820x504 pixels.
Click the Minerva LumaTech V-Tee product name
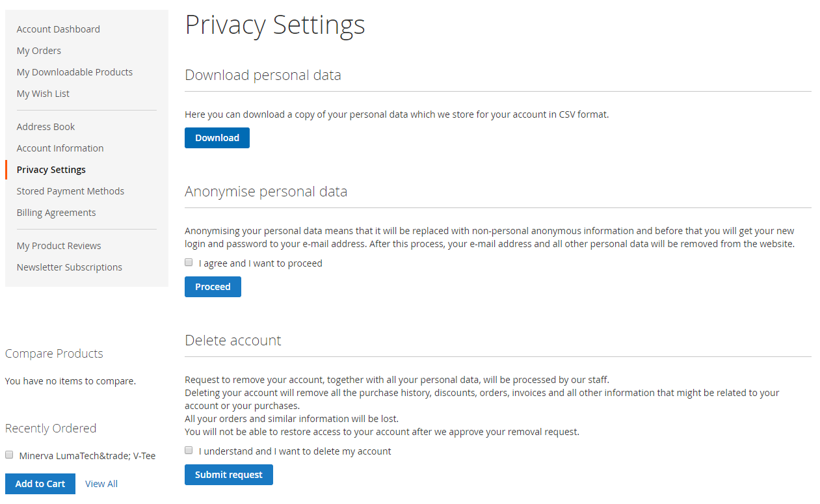point(88,456)
